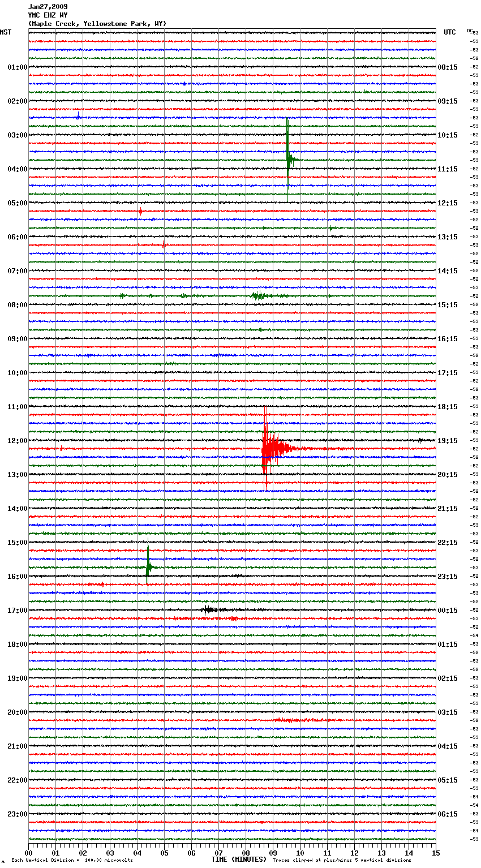Click the "13:00" MST time label
Screen dimensions: 481x868
point(18,475)
